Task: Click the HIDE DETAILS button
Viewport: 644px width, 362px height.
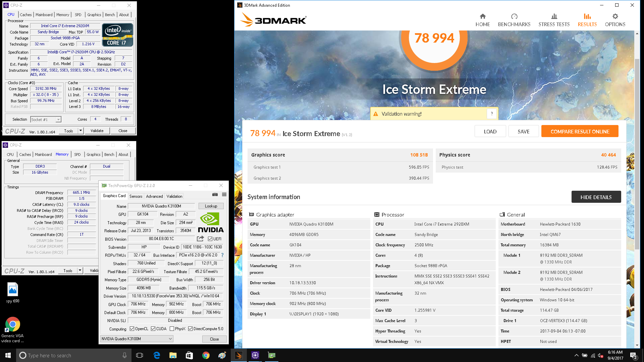Action: pos(596,197)
